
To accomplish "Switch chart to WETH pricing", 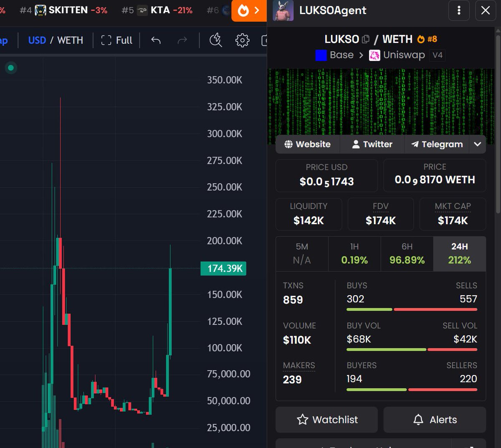I will tap(70, 40).
